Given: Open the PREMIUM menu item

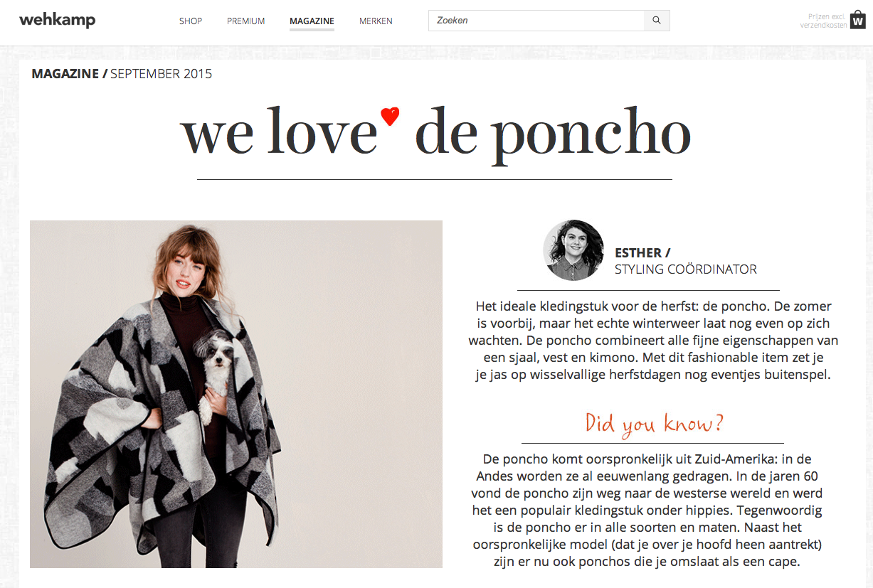Looking at the screenshot, I should pos(246,21).
